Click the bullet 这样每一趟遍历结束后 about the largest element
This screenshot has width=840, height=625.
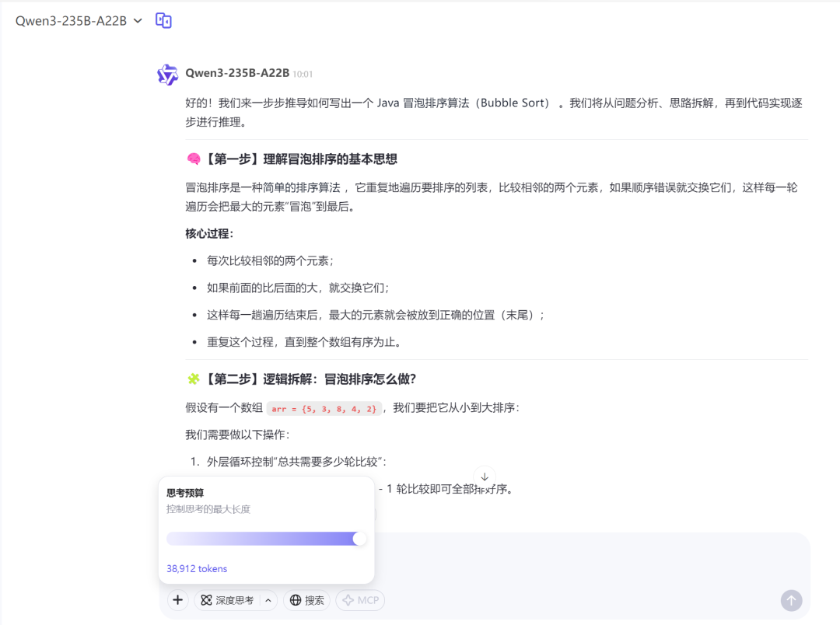click(376, 315)
